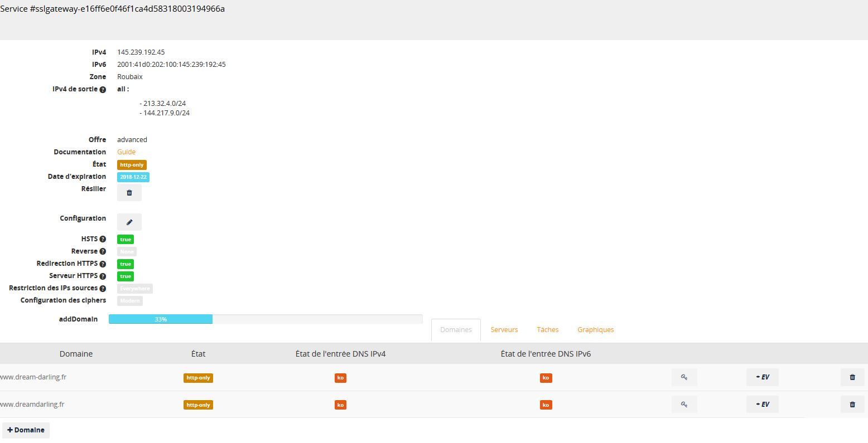Viewport: 868px width, 443px height.
Task: Click the help icon next to Reverse
Action: pyautogui.click(x=103, y=251)
